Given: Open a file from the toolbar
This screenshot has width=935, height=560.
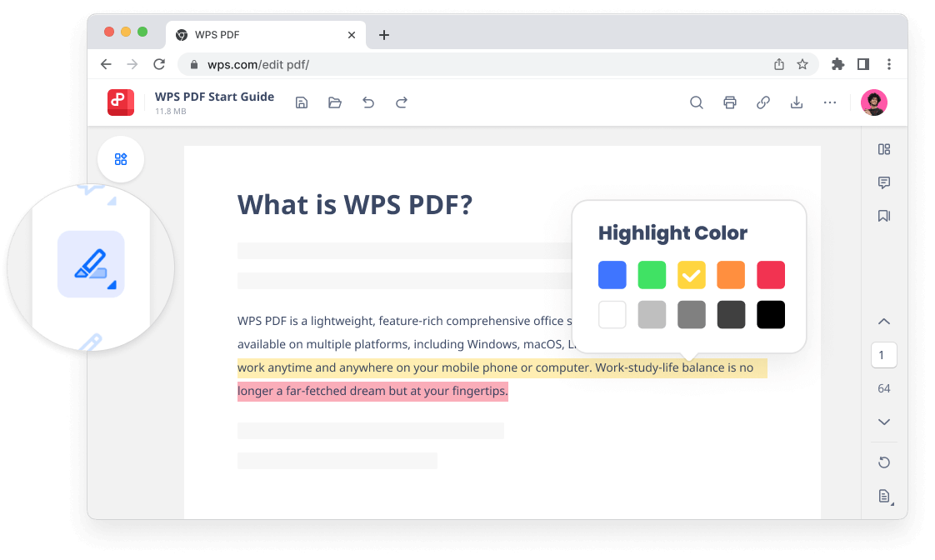Looking at the screenshot, I should [x=334, y=102].
